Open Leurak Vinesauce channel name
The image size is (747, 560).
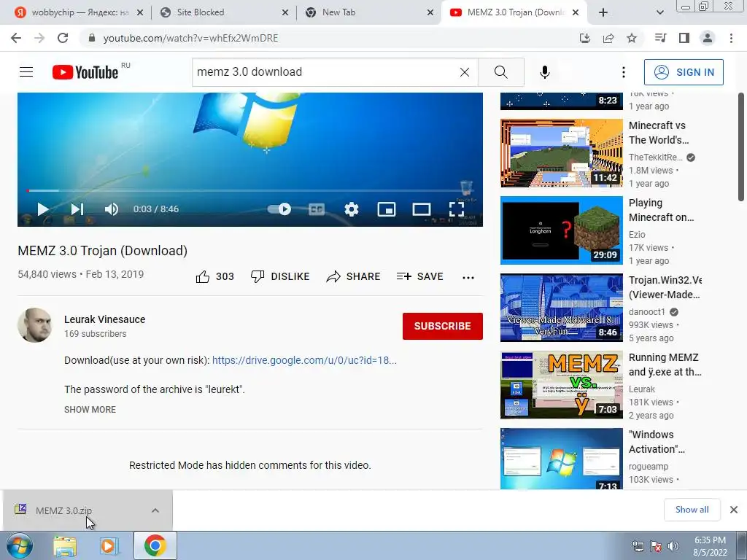coord(105,319)
